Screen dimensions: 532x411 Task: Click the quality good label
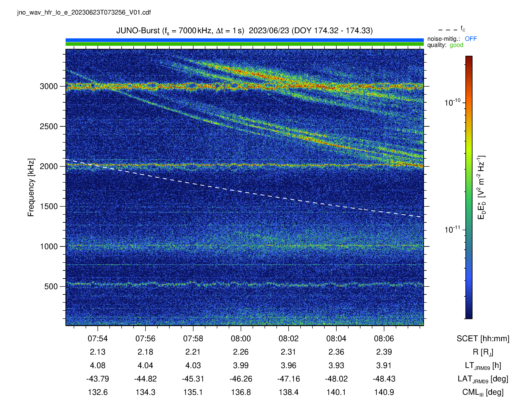[445, 45]
